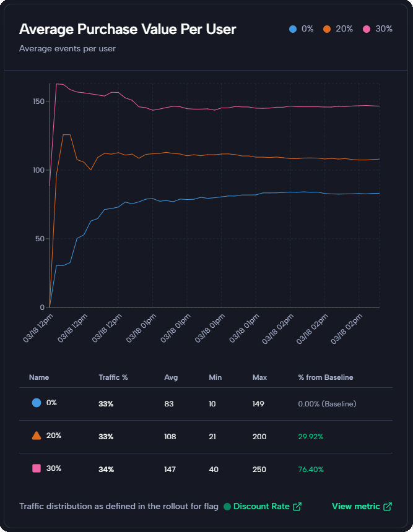The image size is (413, 532).
Task: Click the Average Purchase Value Per User title
Action: (x=128, y=28)
